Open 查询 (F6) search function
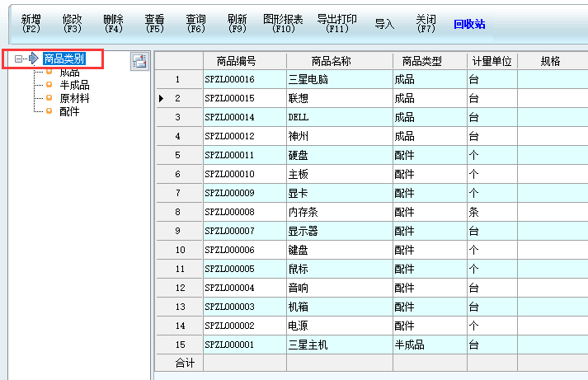 196,23
